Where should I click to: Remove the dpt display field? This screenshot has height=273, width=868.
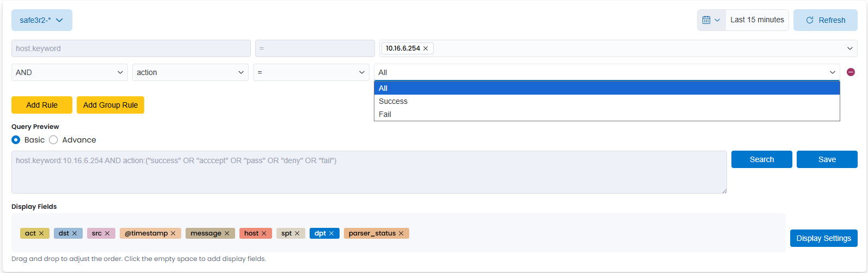click(x=331, y=233)
